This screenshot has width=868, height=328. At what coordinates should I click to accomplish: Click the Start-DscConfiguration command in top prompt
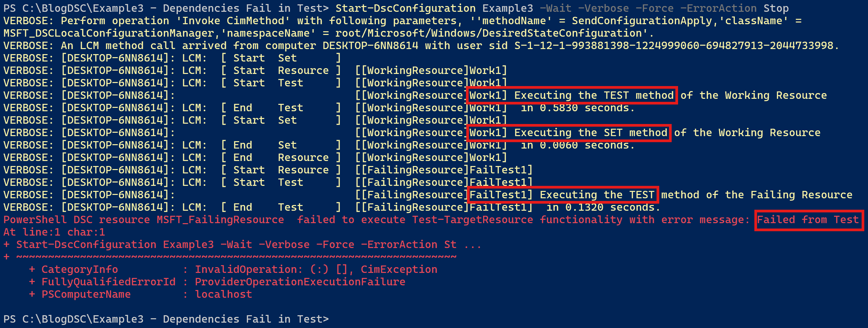[x=405, y=8]
